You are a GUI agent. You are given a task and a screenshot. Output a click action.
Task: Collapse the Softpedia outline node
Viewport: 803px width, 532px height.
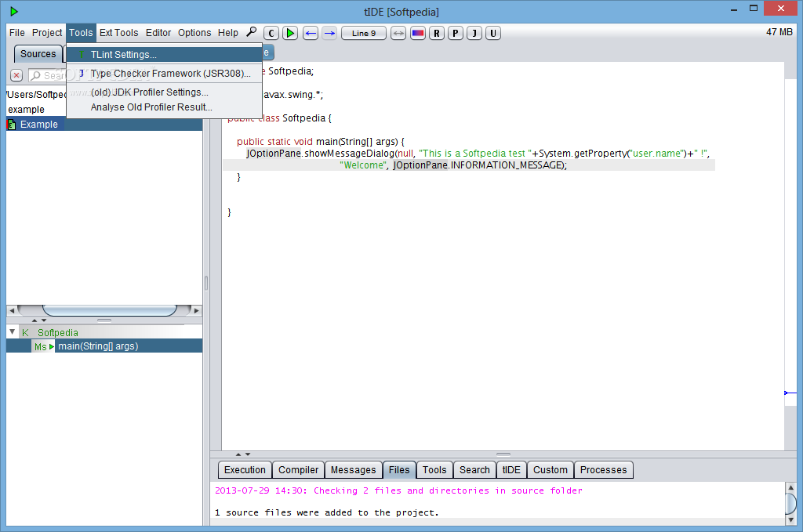tap(13, 332)
